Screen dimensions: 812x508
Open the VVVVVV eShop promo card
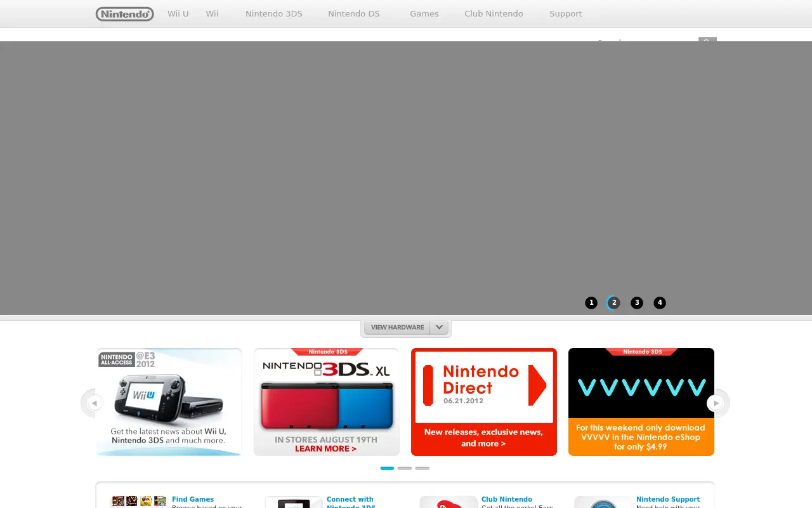pyautogui.click(x=641, y=402)
